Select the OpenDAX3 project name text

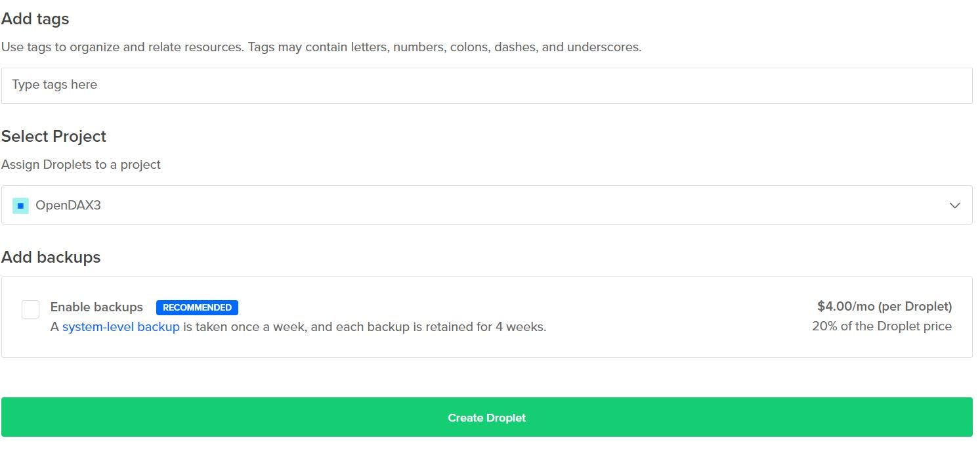click(x=68, y=206)
